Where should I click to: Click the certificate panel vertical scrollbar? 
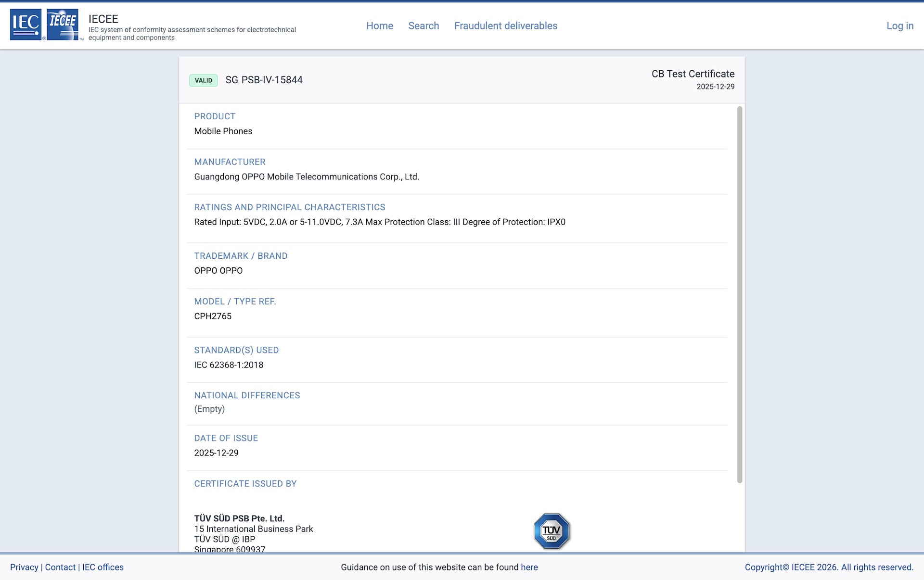(740, 294)
